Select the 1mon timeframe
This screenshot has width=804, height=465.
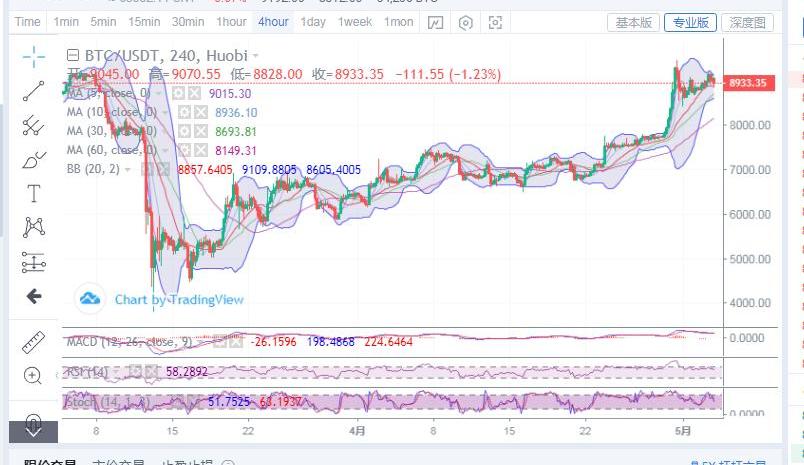pyautogui.click(x=398, y=22)
